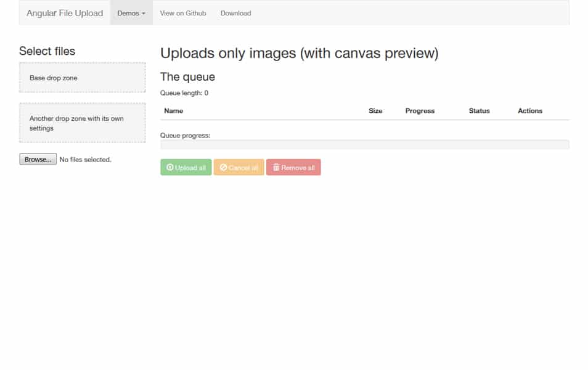This screenshot has width=588, height=370.
Task: Click the Browse... file selection button
Action: 37,158
